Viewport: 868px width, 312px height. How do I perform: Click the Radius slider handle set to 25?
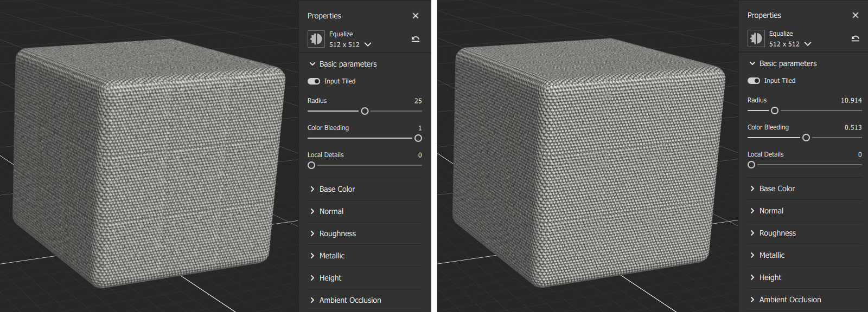click(x=365, y=111)
